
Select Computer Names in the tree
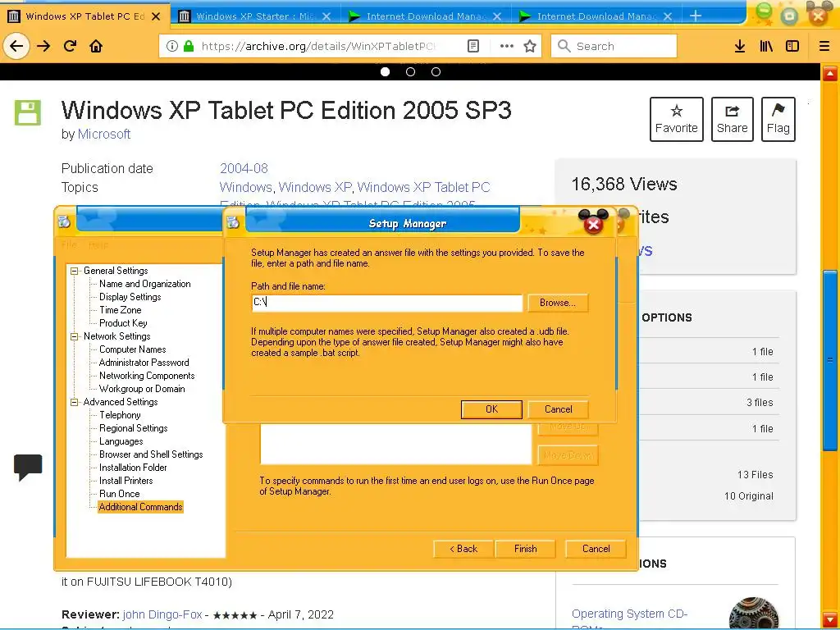(132, 349)
